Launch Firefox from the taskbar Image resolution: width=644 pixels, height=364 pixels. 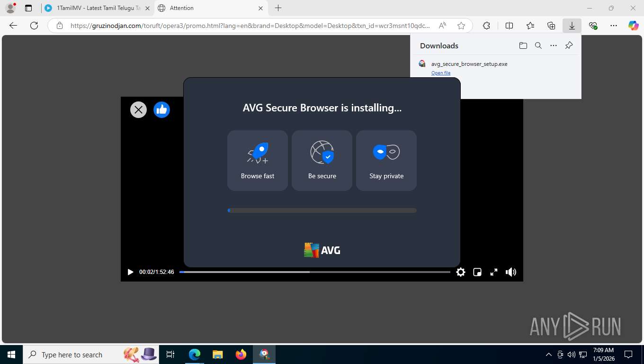[241, 355]
